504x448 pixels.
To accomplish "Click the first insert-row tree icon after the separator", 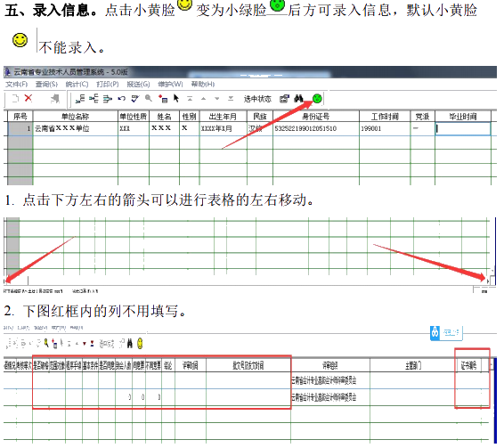I will coord(80,99).
